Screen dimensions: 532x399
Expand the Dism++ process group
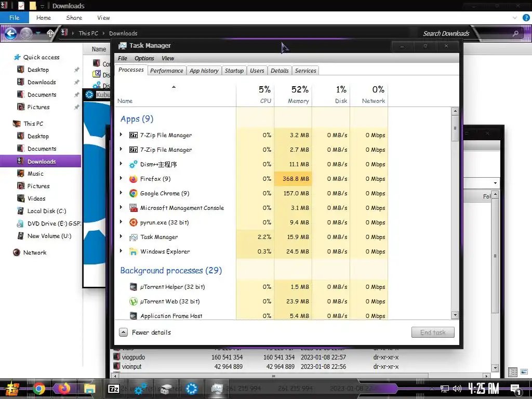point(121,164)
